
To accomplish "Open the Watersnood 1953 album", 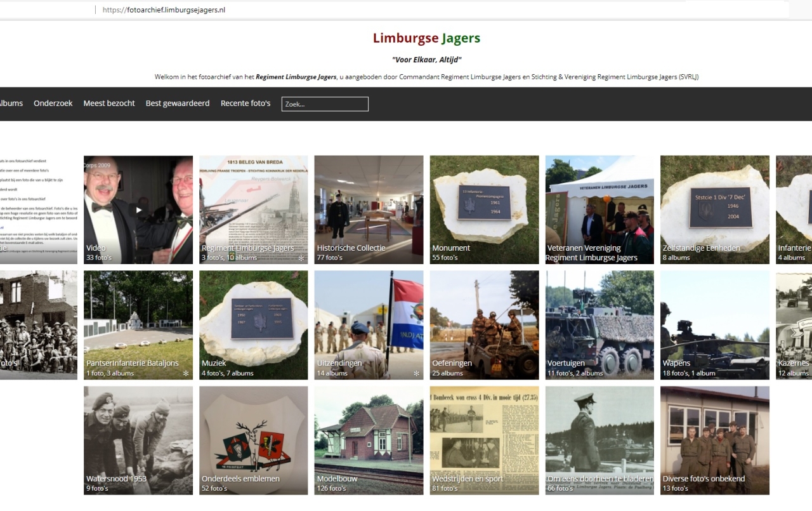I will click(138, 440).
